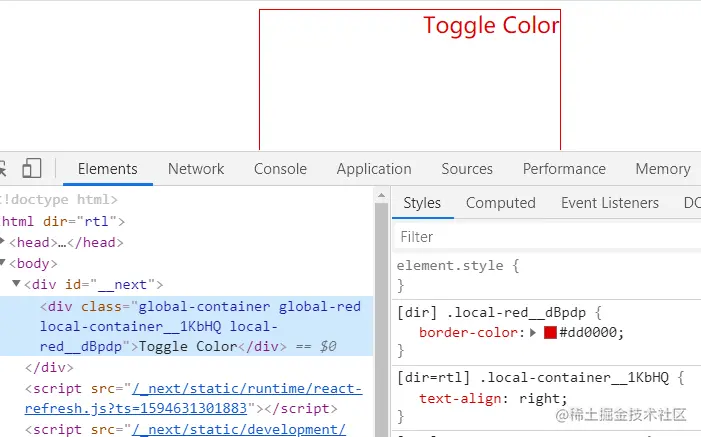The width and height of the screenshot is (701, 437).
Task: Select the inspect element picker icon
Action: (2, 169)
